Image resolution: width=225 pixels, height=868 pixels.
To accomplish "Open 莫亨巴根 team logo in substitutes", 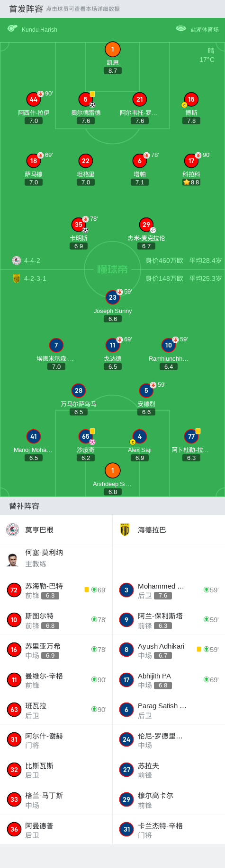I will pos(13,529).
